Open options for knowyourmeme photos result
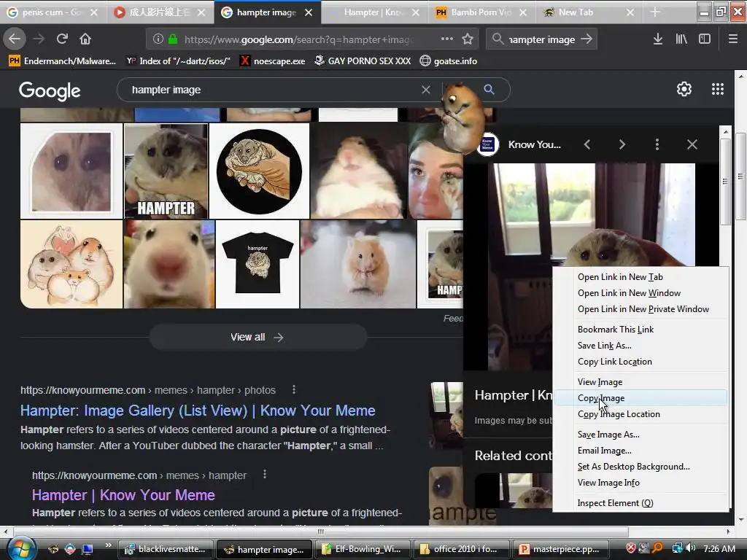 294,390
